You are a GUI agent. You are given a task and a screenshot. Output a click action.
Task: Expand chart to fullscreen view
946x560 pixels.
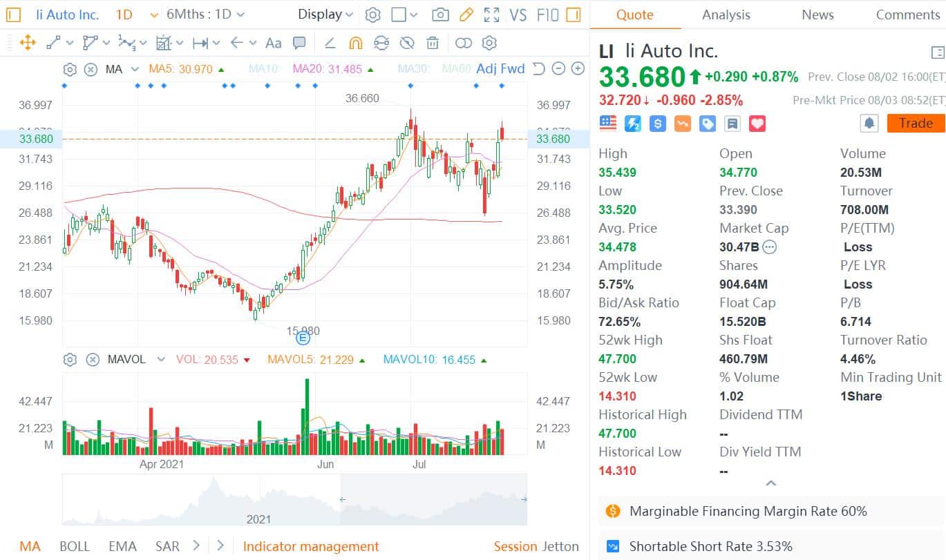(491, 15)
